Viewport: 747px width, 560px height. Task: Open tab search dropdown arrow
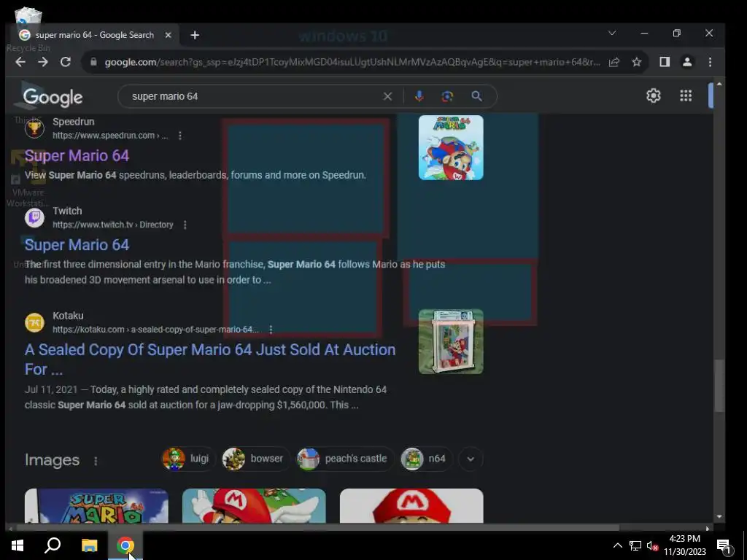[x=612, y=33]
